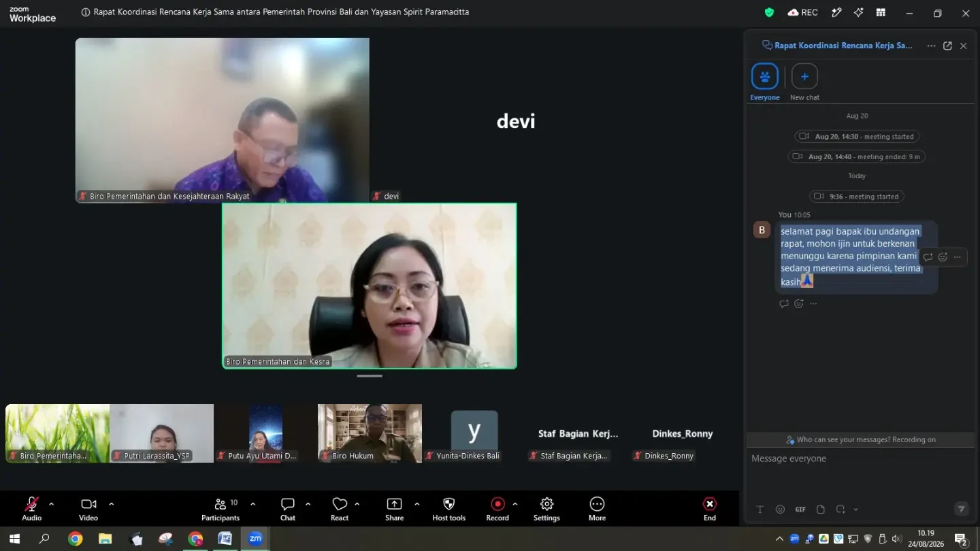Unmute the Audio microphone
980x551 pixels.
[31, 504]
